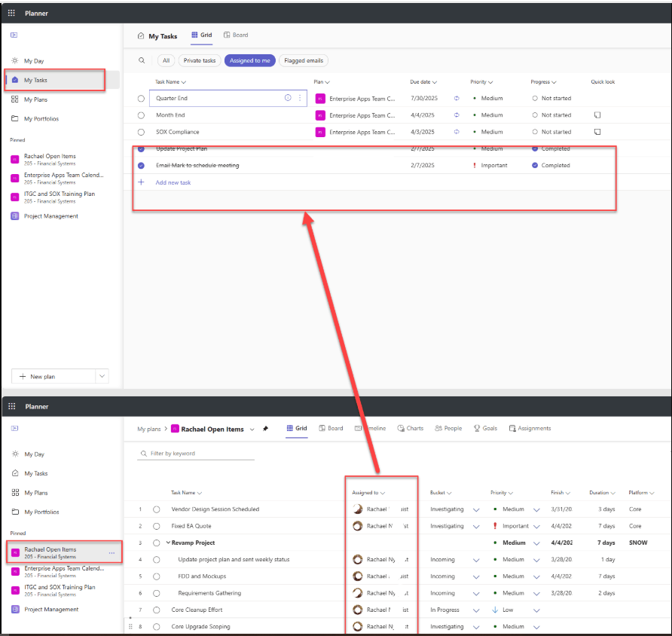The image size is (672, 636).
Task: Click Low priority arrow icon on Core Cleanup Effort
Action: [495, 610]
